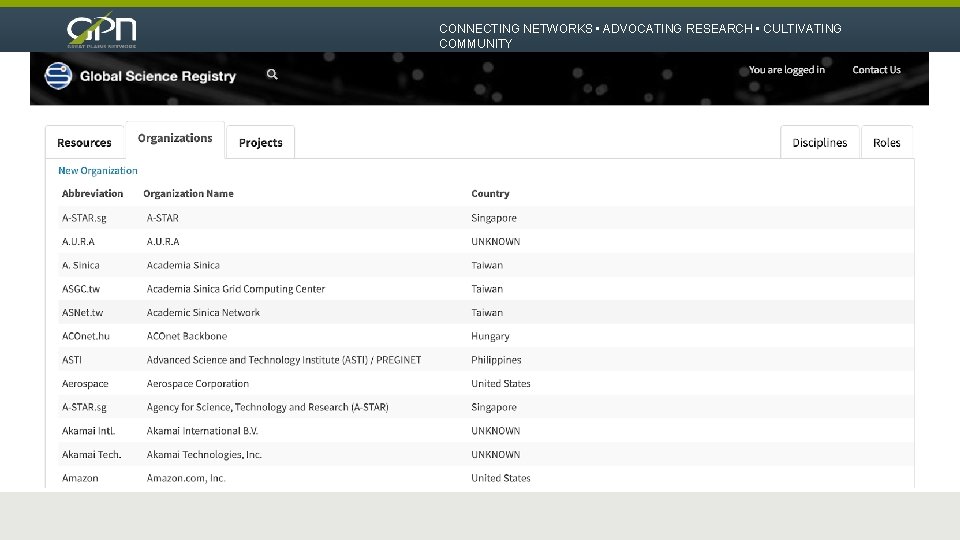
Task: Switch to the Projects tab
Action: point(261,143)
